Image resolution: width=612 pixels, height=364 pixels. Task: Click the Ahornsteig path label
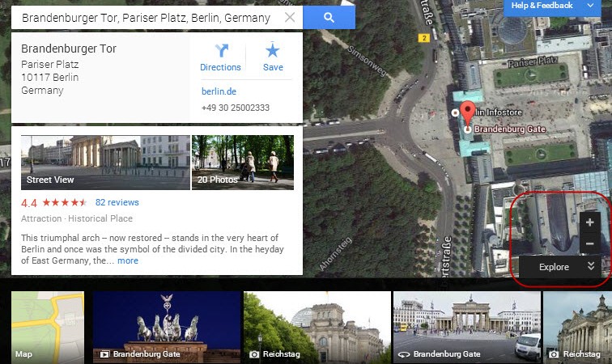pyautogui.click(x=336, y=254)
